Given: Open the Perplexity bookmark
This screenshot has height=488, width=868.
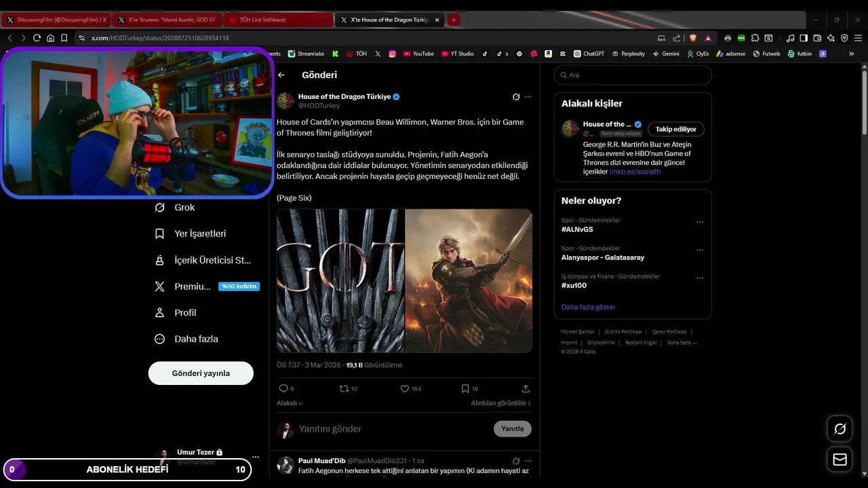Looking at the screenshot, I should click(628, 54).
